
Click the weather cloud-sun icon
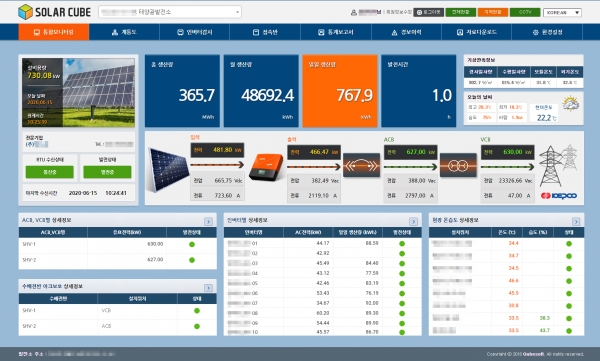tap(570, 104)
